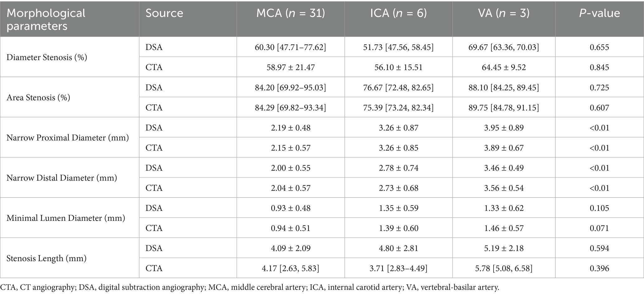This screenshot has width=644, height=294.
Task: Click the "Narrow Proximal Diameter (mm)" label
Action: point(68,138)
